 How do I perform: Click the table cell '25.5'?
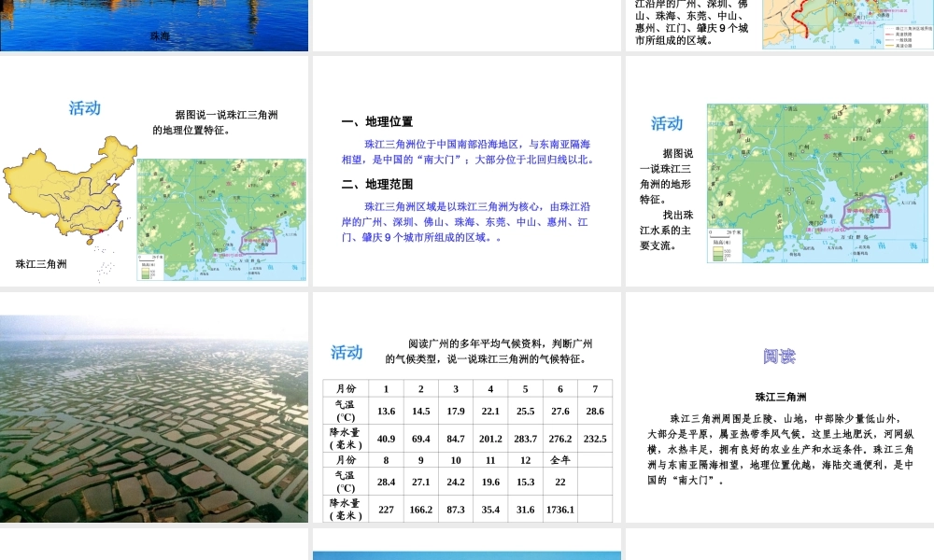(x=525, y=412)
